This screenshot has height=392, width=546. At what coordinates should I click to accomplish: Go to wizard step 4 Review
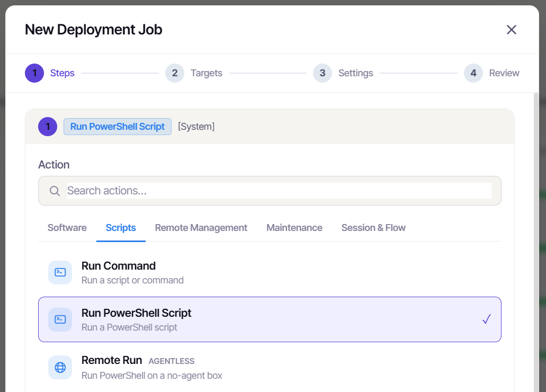pyautogui.click(x=491, y=73)
